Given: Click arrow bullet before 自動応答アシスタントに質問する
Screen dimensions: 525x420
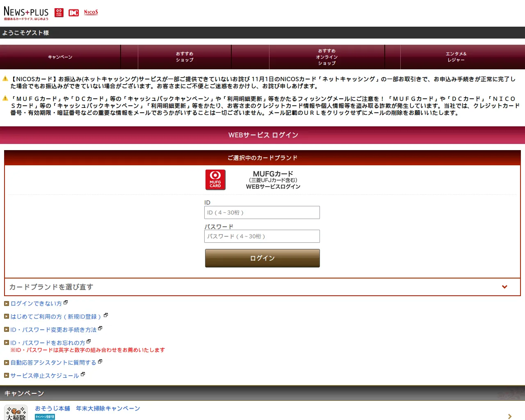Looking at the screenshot, I should click(x=7, y=363).
